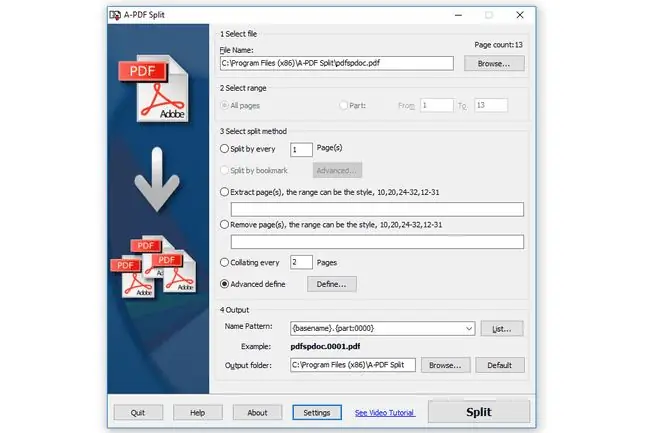Choose the Split by bookmark option
650x433 pixels.
(x=224, y=170)
